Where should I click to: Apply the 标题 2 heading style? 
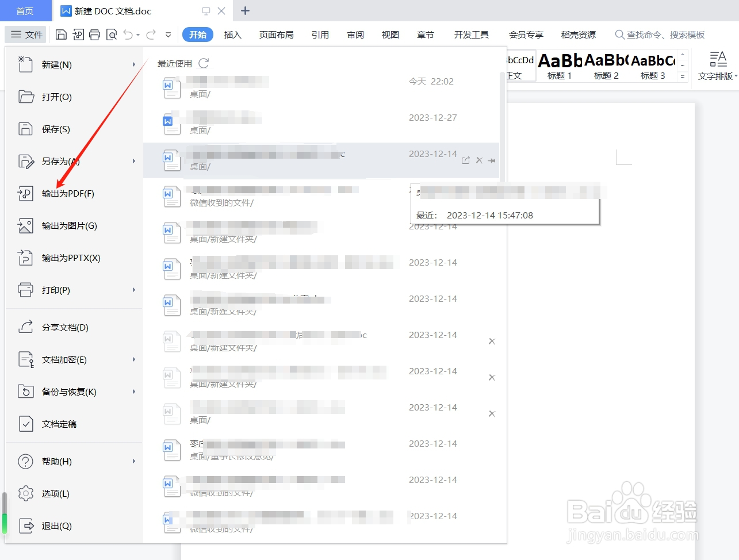[606, 66]
